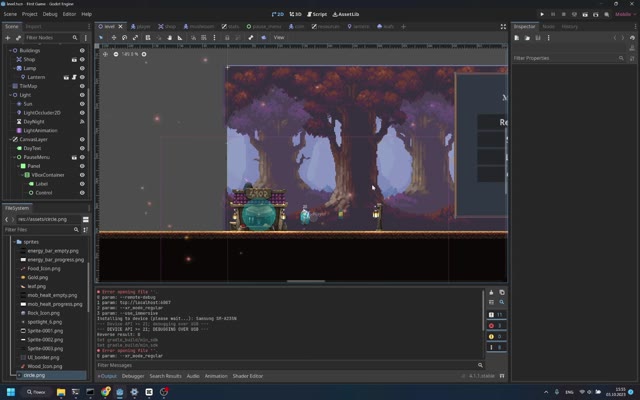Hide the TileMap node
The image size is (640, 400).
pyautogui.click(x=82, y=86)
